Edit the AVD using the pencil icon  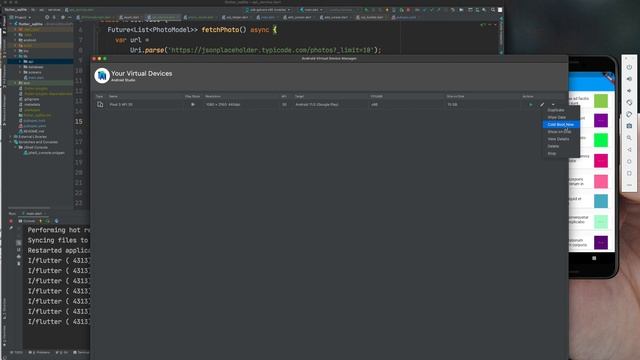coord(542,104)
